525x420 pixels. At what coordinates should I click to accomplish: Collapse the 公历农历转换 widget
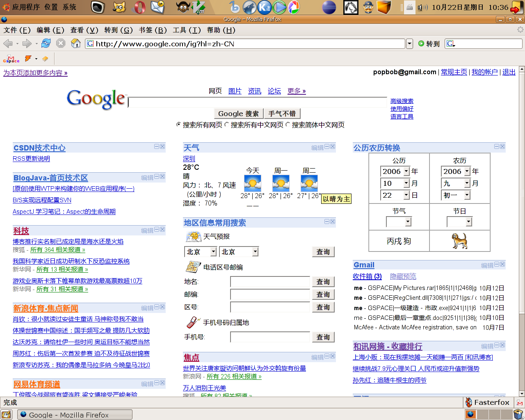click(497, 146)
